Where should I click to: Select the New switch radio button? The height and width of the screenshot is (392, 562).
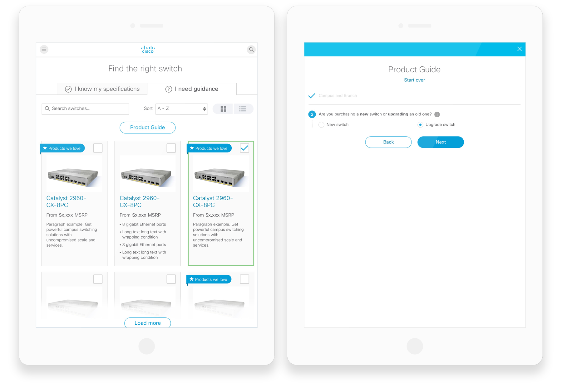pos(321,125)
